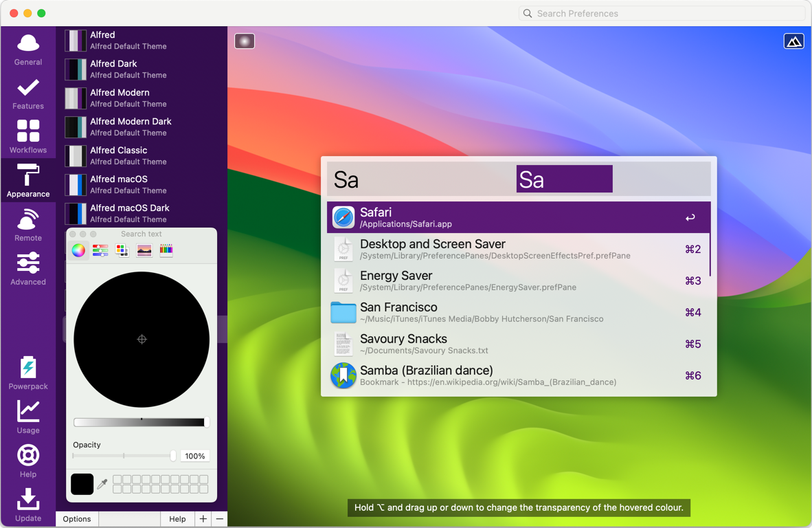
Task: Click the Options button
Action: click(77, 519)
